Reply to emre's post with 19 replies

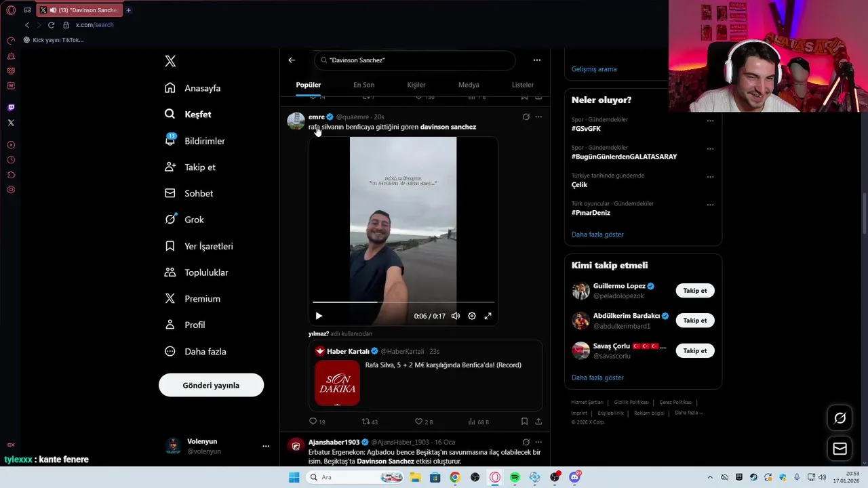coord(317,422)
